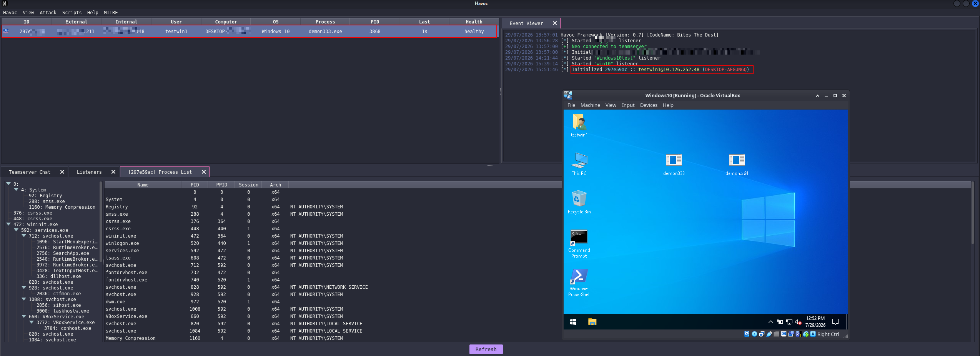
Task: Click the Refresh button
Action: pos(486,349)
